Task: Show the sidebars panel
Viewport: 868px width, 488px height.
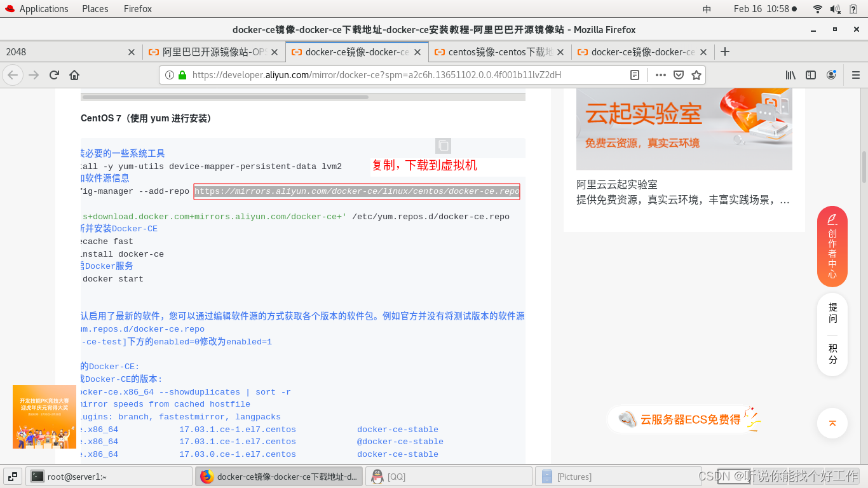Action: coord(811,75)
